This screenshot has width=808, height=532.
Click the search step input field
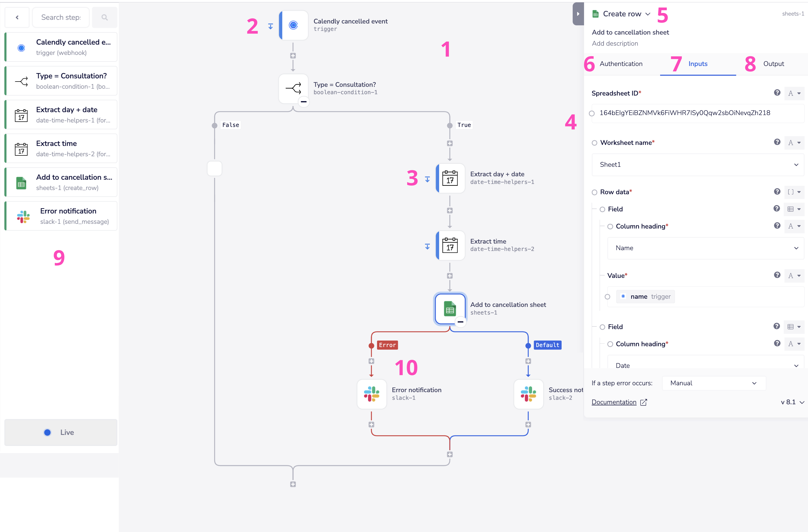point(62,17)
